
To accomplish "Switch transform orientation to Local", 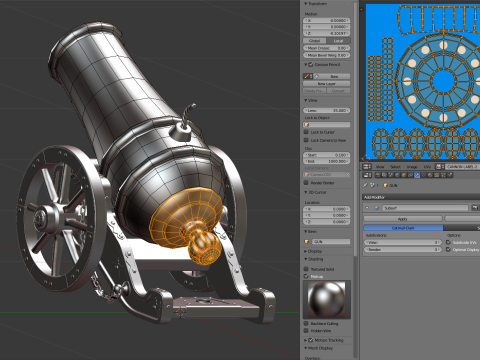I will click(338, 41).
